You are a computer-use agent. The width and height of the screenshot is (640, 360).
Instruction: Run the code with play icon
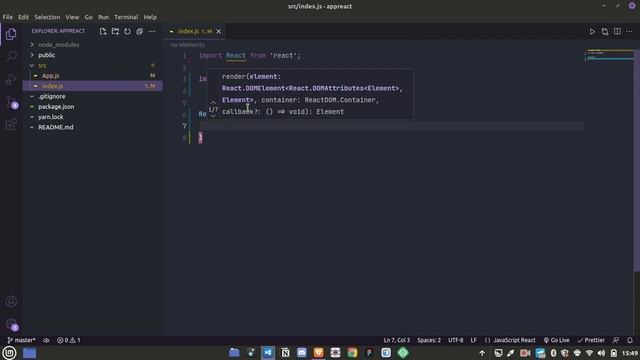[592, 31]
